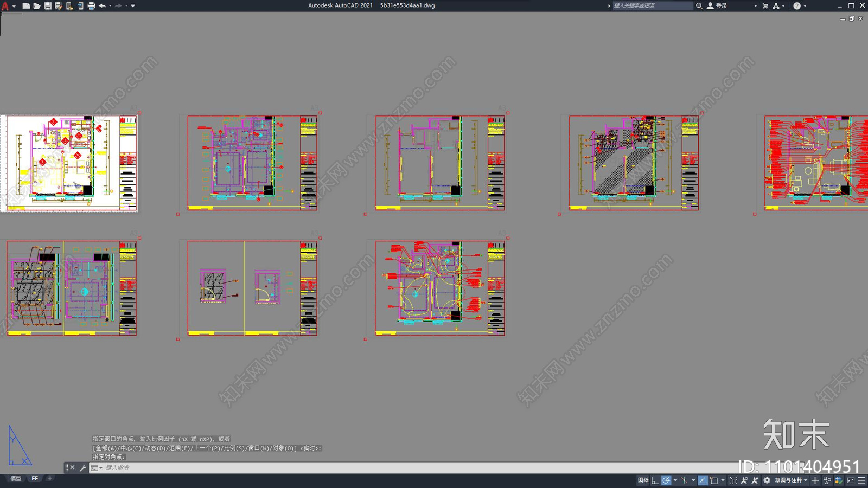Image resolution: width=868 pixels, height=488 pixels.
Task: Toggle Isometric Drafting in status bar
Action: coord(685,480)
